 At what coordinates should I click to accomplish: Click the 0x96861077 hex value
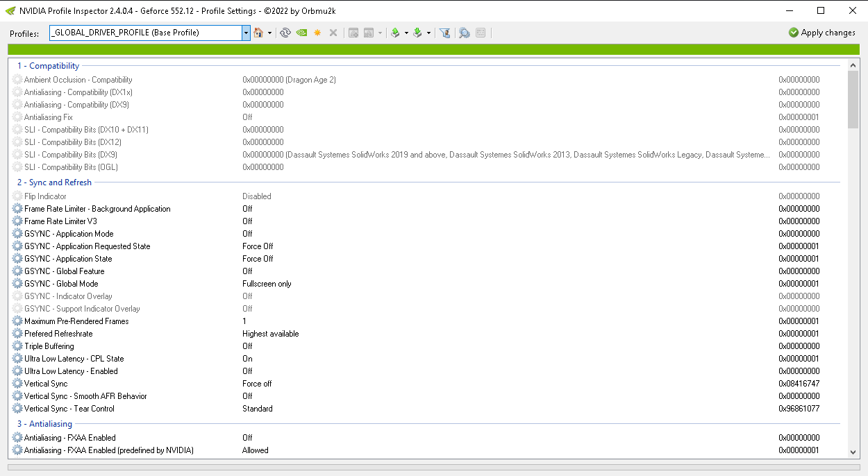point(799,409)
